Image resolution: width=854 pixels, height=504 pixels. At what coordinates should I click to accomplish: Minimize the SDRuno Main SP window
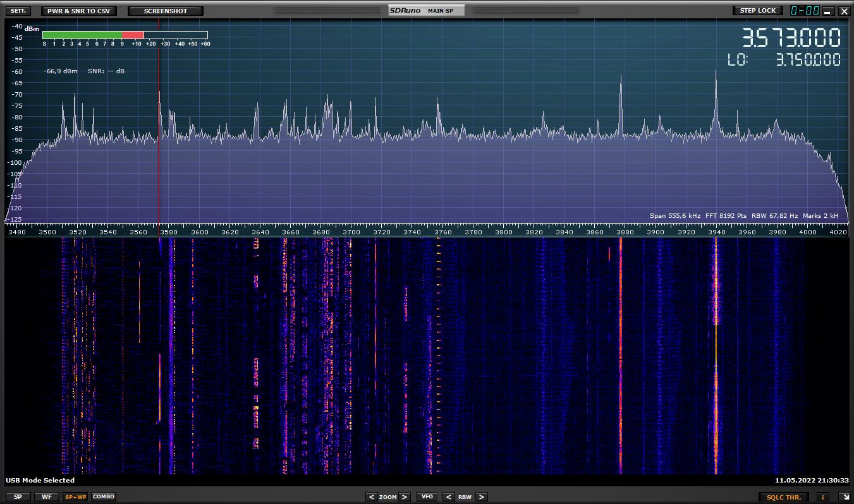coord(828,11)
